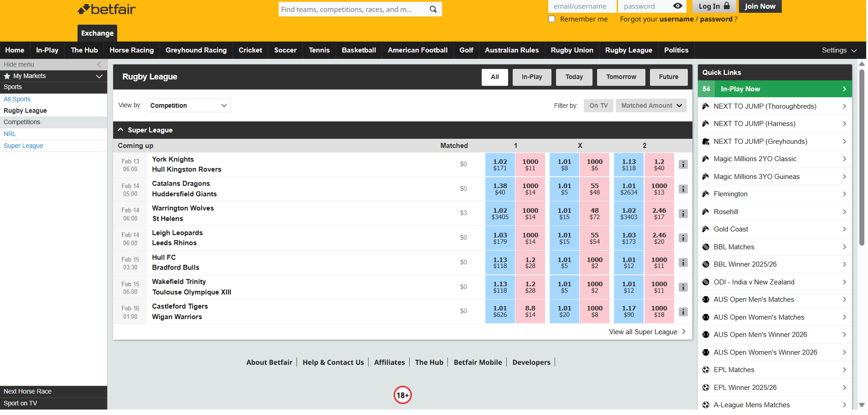Screen dimensions: 868x415
Task: Open info for Castleford Tigers match
Action: pos(683,312)
